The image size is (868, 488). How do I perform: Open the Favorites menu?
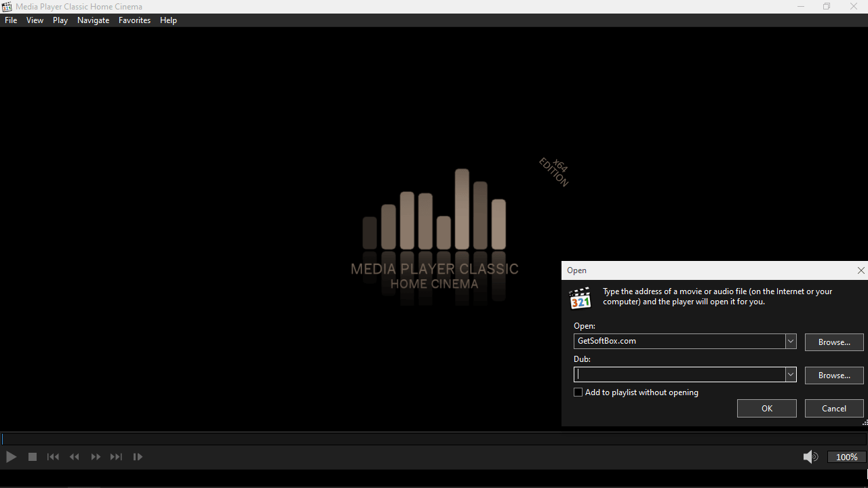(x=135, y=20)
